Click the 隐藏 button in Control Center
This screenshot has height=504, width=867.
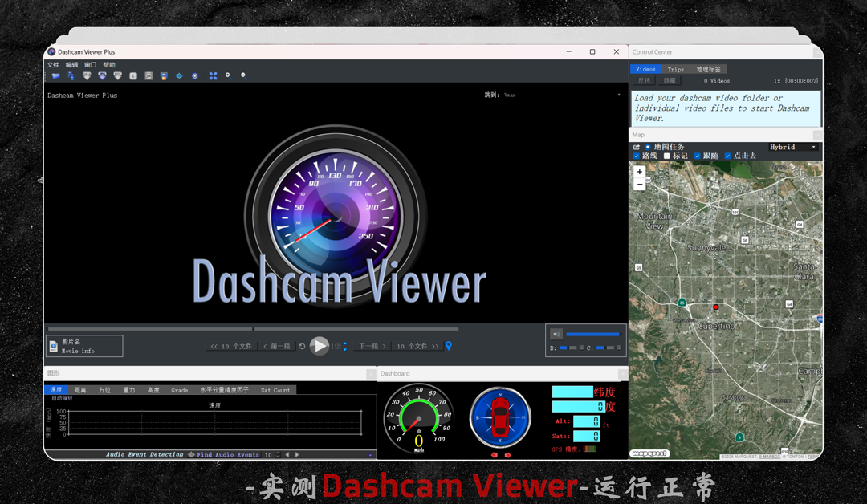point(670,81)
